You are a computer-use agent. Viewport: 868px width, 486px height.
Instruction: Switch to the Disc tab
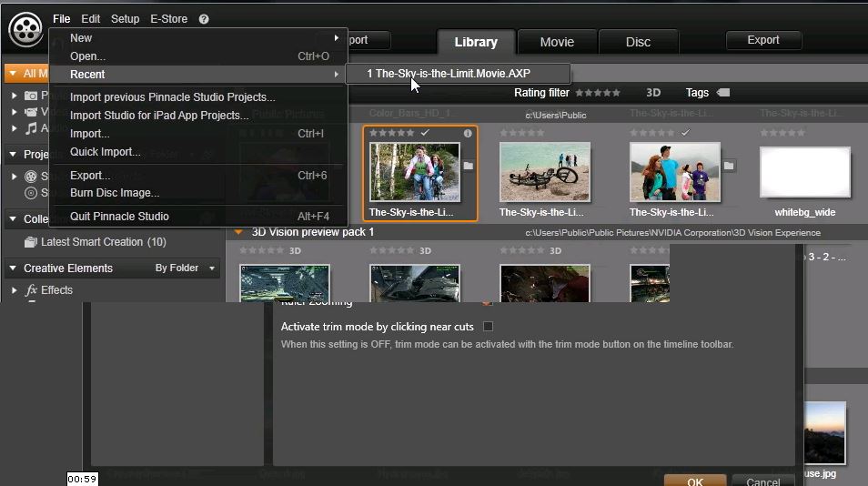[638, 42]
